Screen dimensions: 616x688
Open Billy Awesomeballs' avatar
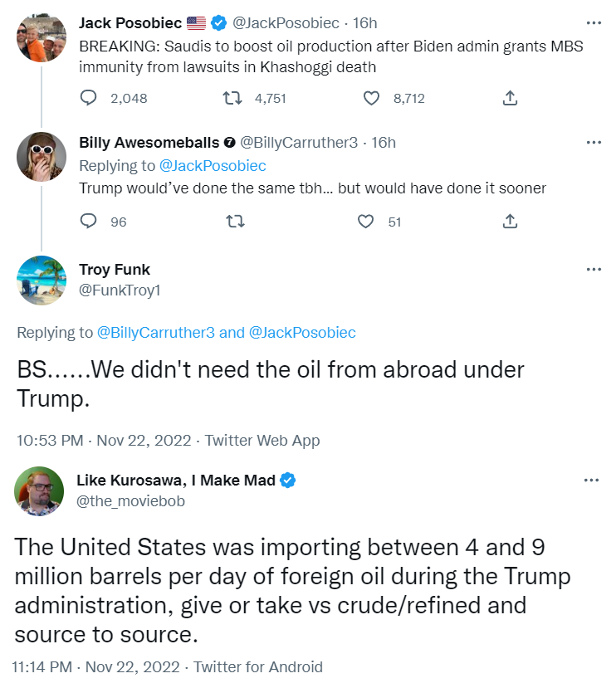tap(42, 155)
